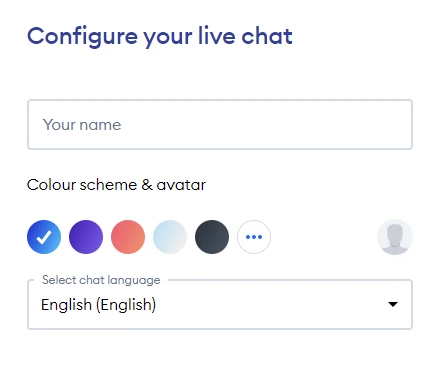Choose the dark charcoal colour scheme
The width and height of the screenshot is (433, 371).
point(212,237)
